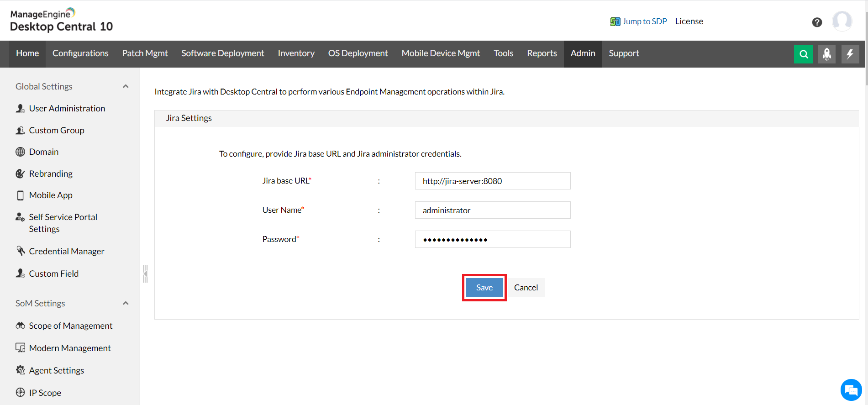Open Modern Management
Image resolution: width=868 pixels, height=405 pixels.
(70, 348)
